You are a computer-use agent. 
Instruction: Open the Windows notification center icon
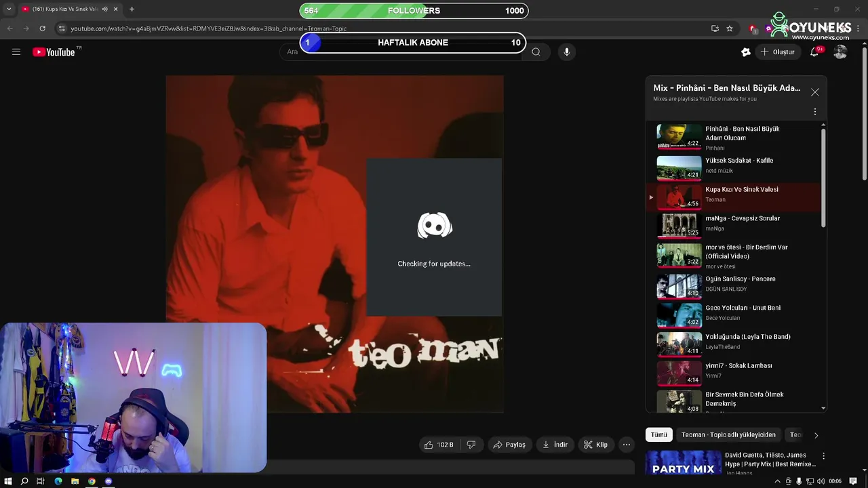(853, 481)
